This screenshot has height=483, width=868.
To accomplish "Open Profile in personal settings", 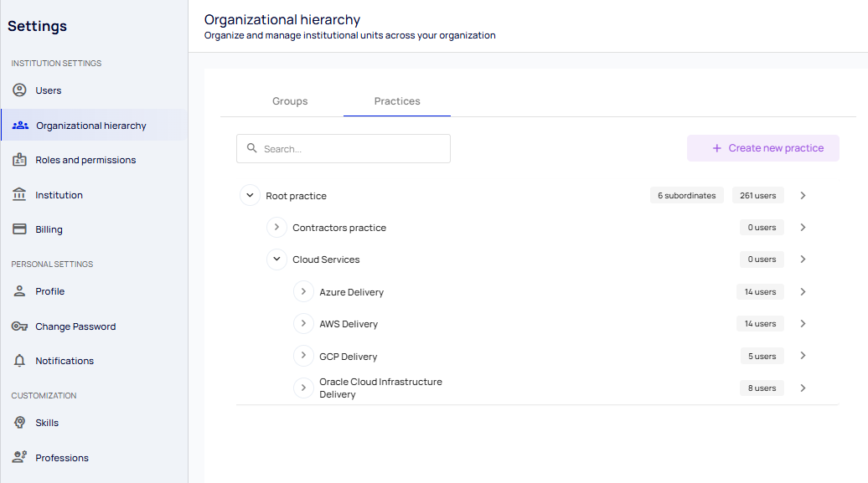I will click(49, 291).
